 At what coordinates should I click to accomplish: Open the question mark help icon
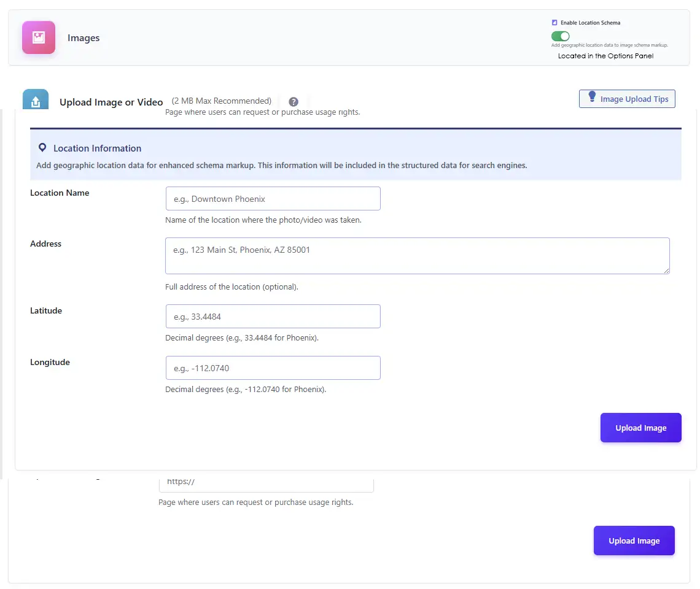click(294, 102)
